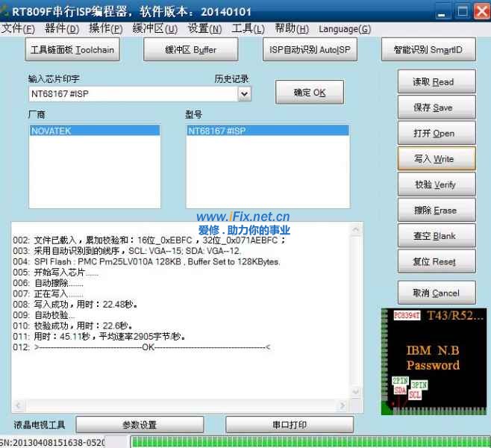Select NT68167 #ISP in the model list
Screen dimensions: 491x448
[x=267, y=131]
